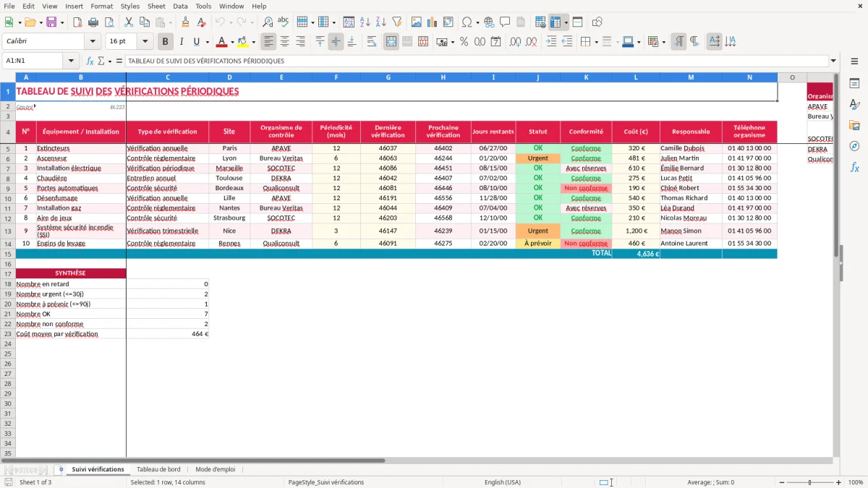The image size is (868, 488).
Task: Insert a chart
Action: tap(433, 22)
